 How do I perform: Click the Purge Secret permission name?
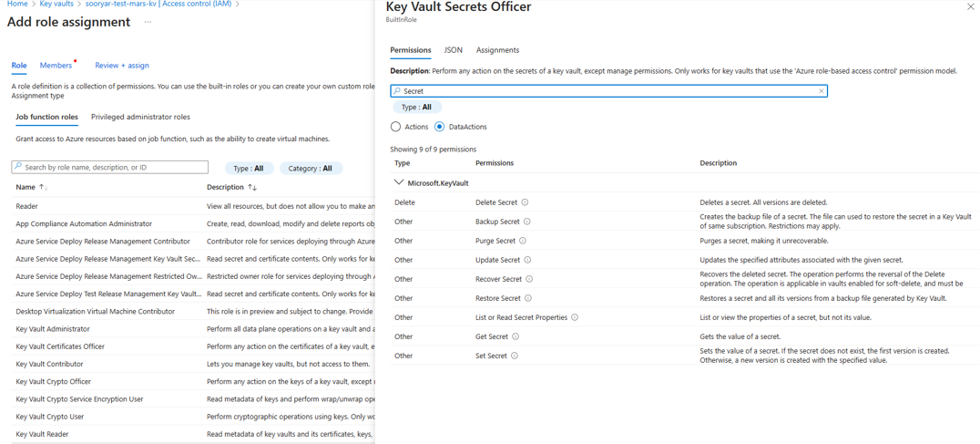pyautogui.click(x=495, y=241)
